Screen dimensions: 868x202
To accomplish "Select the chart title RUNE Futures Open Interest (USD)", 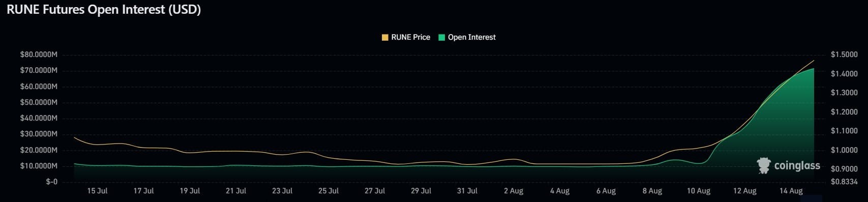I will 104,10.
